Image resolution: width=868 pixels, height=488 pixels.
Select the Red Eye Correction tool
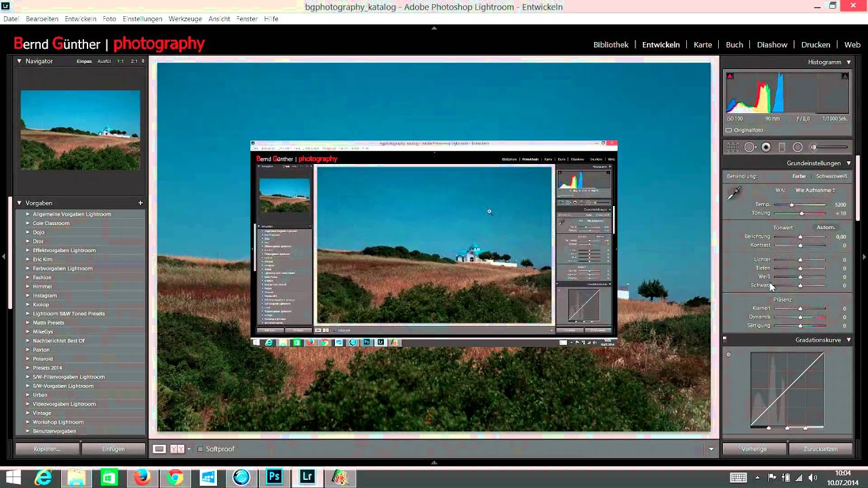click(766, 147)
